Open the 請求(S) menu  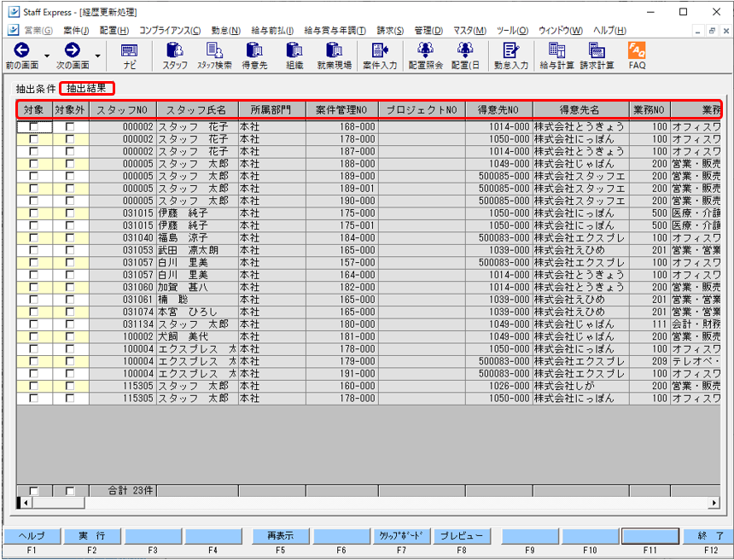(390, 31)
